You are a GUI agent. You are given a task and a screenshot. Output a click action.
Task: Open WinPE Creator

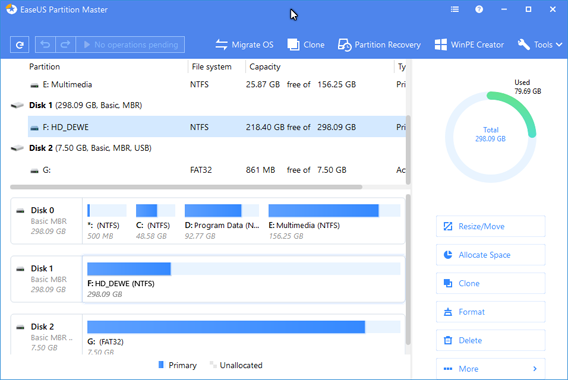point(469,45)
